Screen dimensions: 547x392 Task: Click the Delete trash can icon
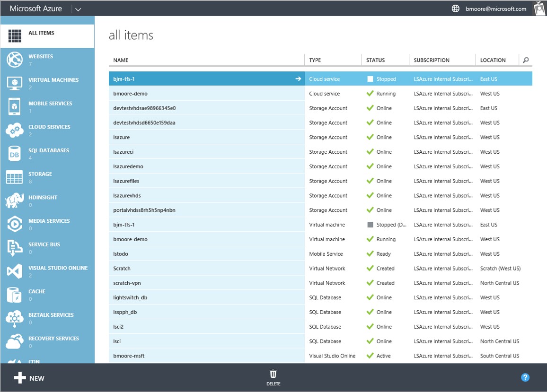click(x=273, y=374)
